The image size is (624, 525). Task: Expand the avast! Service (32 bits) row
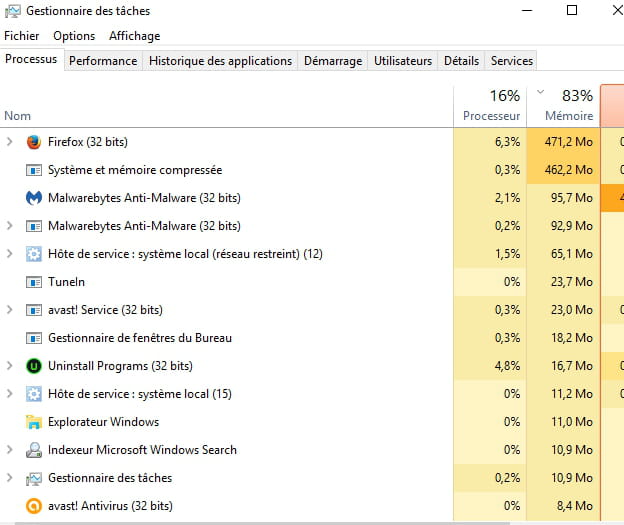click(10, 310)
